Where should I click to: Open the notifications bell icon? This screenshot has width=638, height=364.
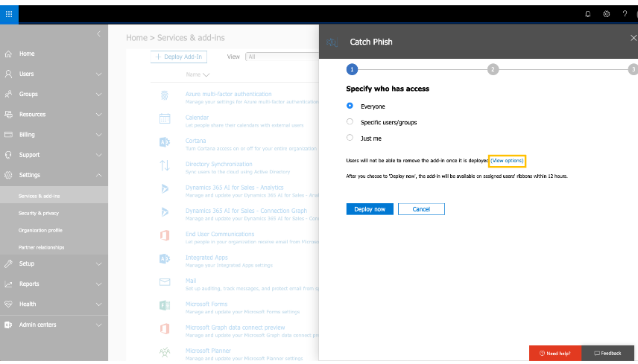click(x=587, y=14)
